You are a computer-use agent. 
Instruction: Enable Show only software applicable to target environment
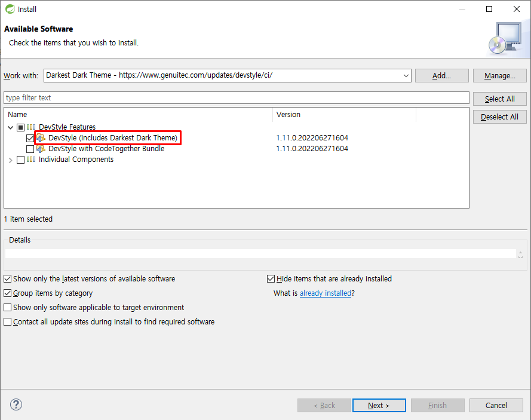coord(7,307)
